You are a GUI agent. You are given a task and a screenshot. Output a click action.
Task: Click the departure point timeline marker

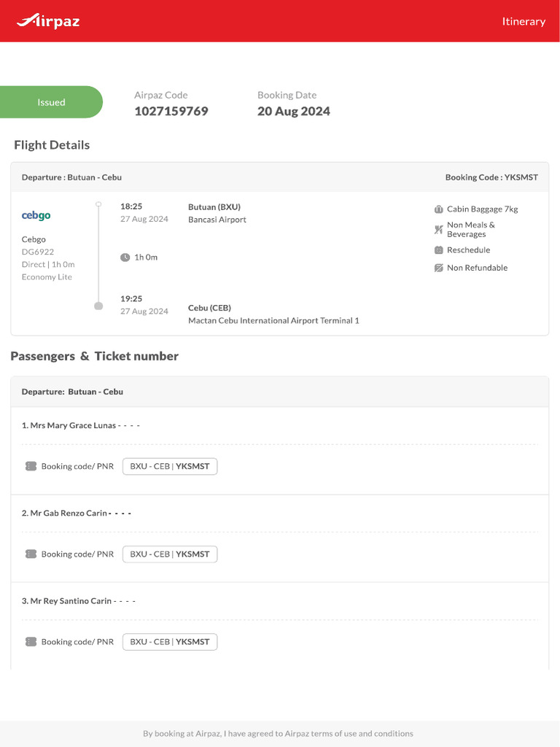98,204
